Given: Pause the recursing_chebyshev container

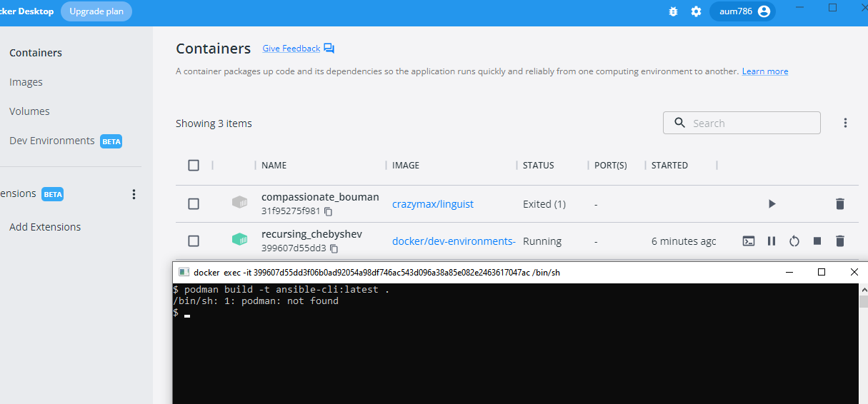Looking at the screenshot, I should pyautogui.click(x=772, y=241).
